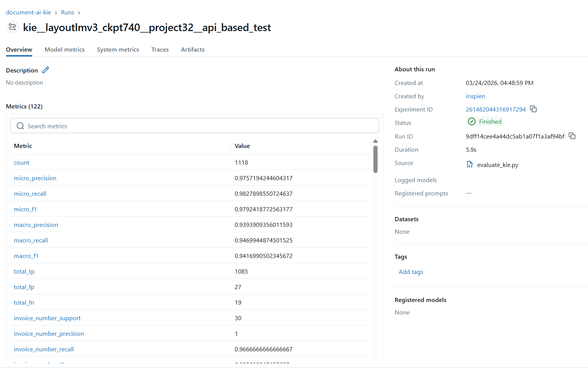Click the edit description pencil icon
The width and height of the screenshot is (588, 368).
pyautogui.click(x=46, y=70)
